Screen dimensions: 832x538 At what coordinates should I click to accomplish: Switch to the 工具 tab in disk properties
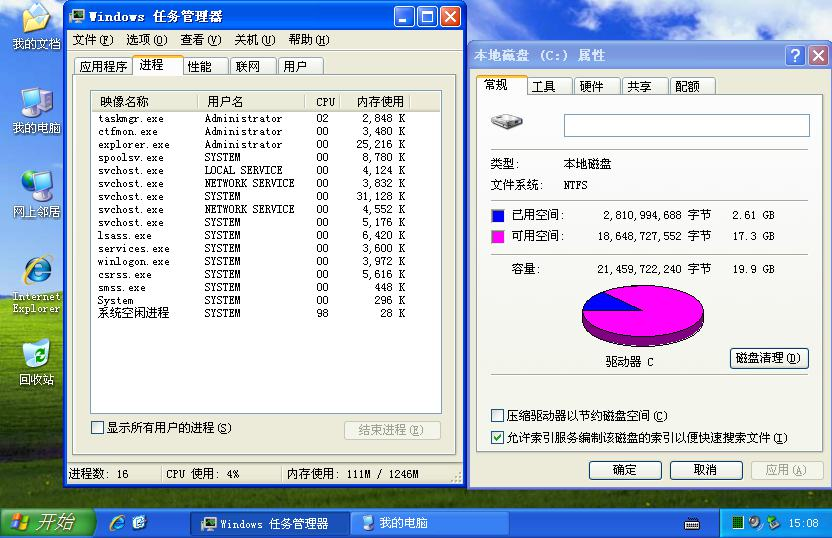(544, 87)
